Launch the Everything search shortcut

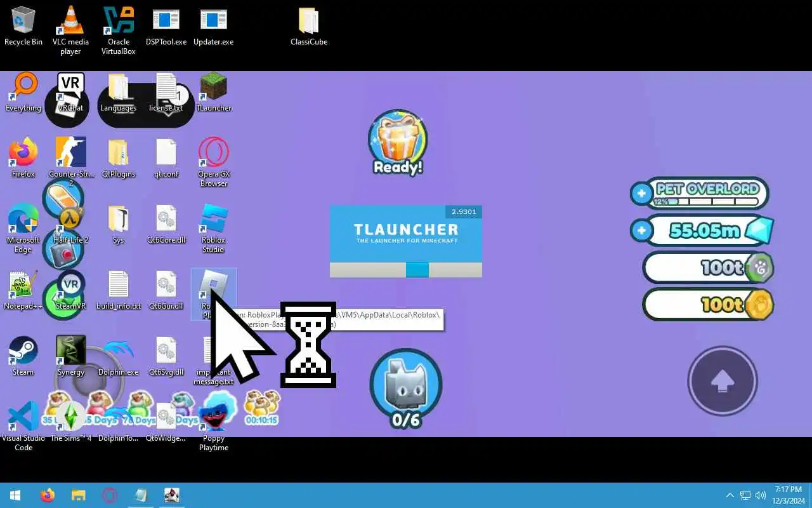click(23, 93)
